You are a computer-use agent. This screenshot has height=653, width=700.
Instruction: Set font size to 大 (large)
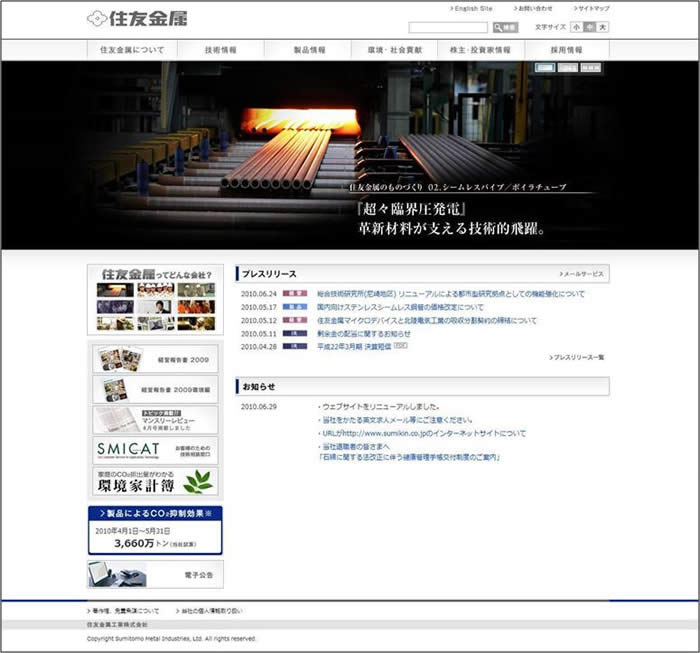click(603, 27)
